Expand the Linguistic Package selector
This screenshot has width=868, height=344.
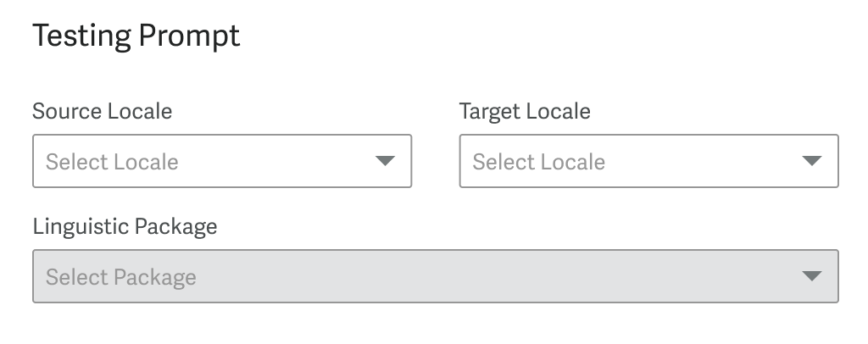(x=435, y=276)
